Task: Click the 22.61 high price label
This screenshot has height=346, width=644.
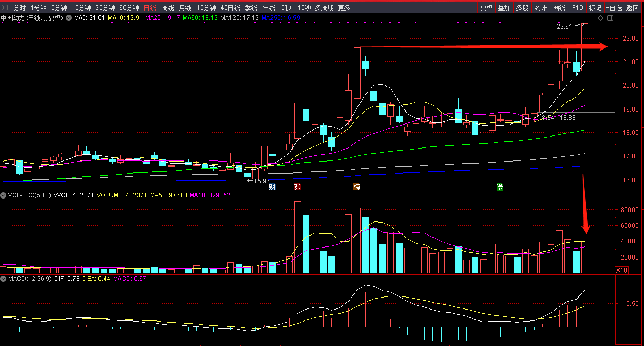Action: pos(564,26)
